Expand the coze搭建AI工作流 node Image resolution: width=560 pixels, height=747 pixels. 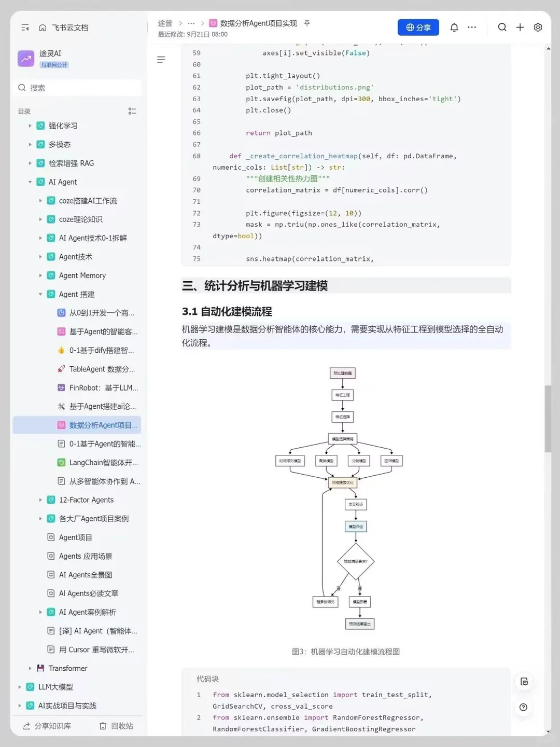tap(40, 201)
